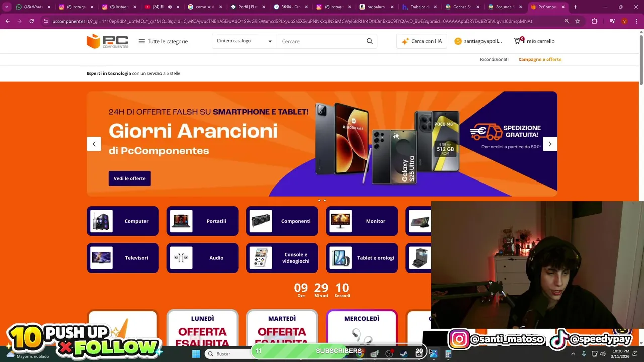Screen dimensions: 644x362
Task: Open Console e videogiochi category tile
Action: pos(282,258)
